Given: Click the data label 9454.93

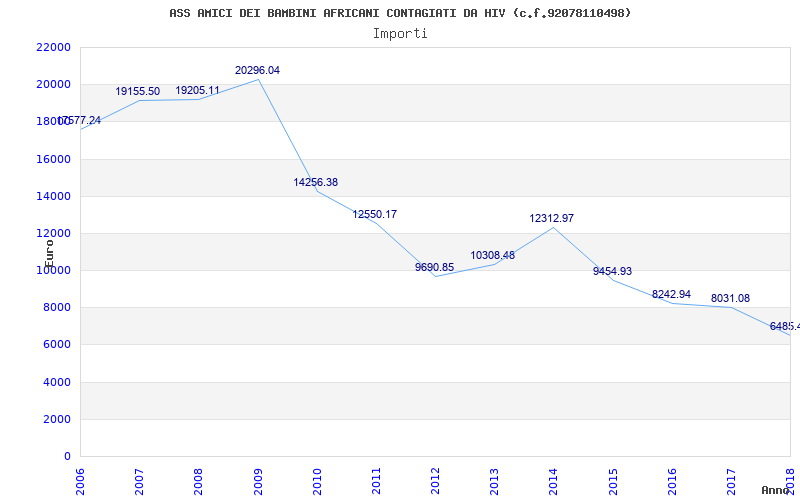Looking at the screenshot, I should click(612, 271).
